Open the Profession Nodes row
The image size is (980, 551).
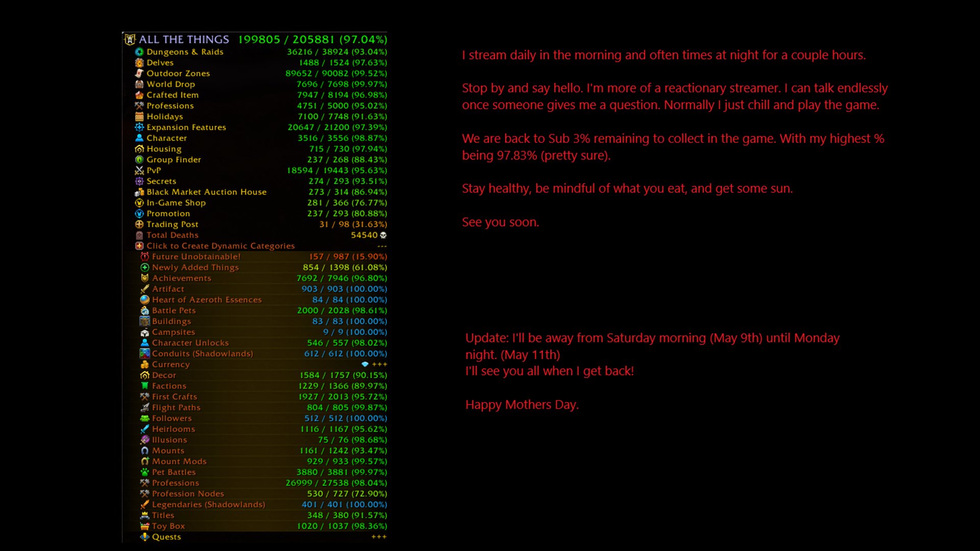pyautogui.click(x=263, y=494)
